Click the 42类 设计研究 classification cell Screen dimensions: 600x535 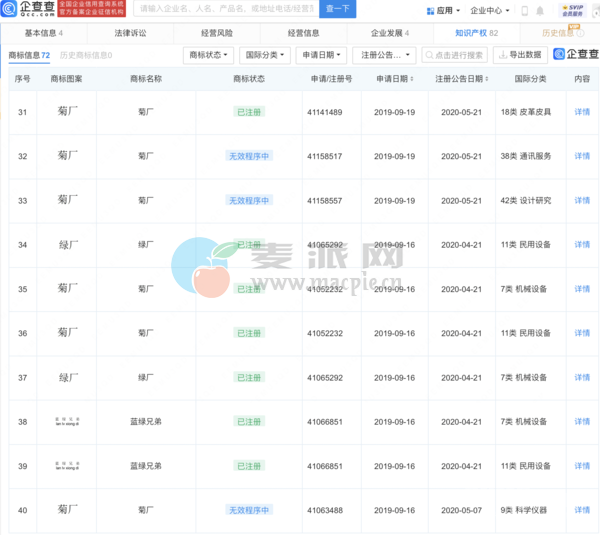pyautogui.click(x=526, y=201)
